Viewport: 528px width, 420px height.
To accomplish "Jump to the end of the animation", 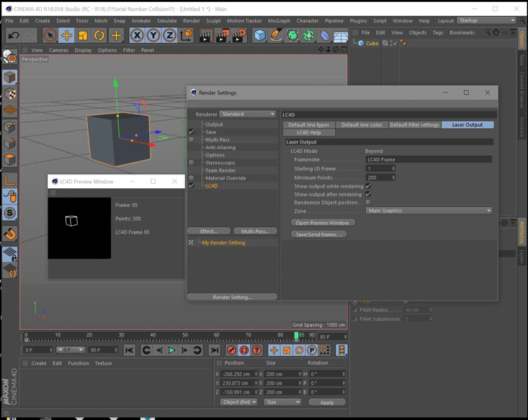I will pyautogui.click(x=214, y=350).
